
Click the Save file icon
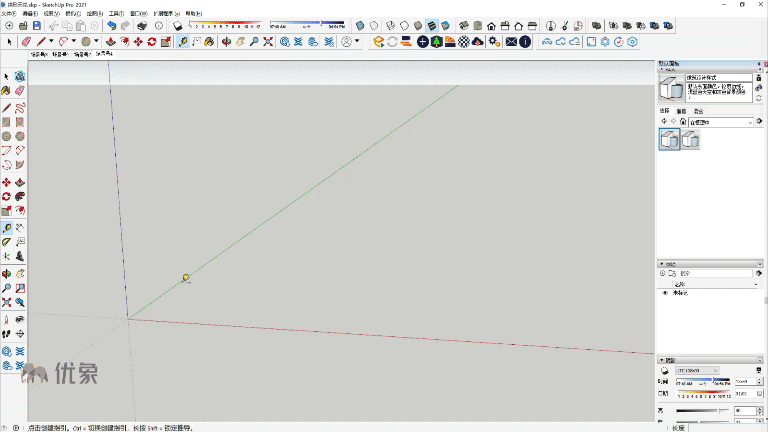pyautogui.click(x=37, y=25)
